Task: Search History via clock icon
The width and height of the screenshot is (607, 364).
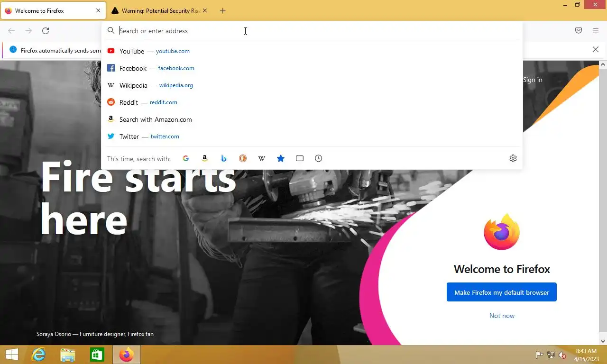Action: click(319, 158)
